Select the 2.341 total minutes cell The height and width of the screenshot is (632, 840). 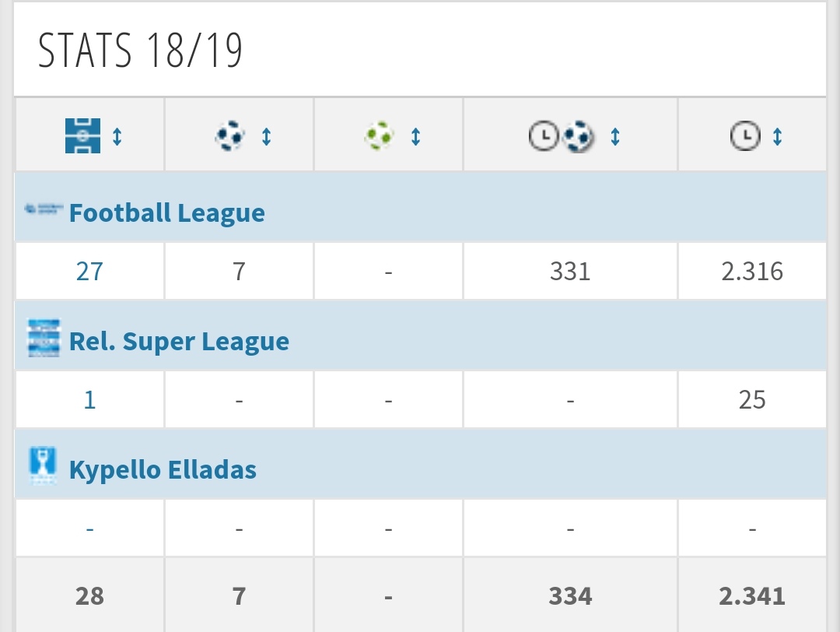pyautogui.click(x=752, y=596)
